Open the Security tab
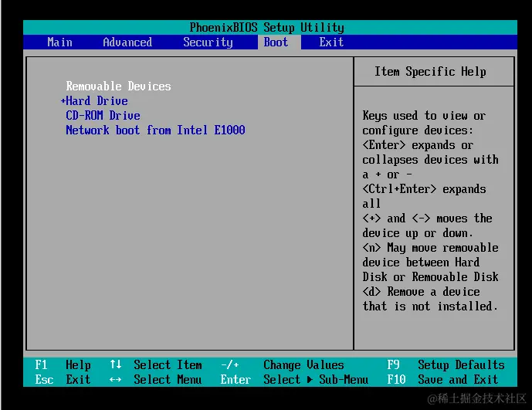 [208, 42]
